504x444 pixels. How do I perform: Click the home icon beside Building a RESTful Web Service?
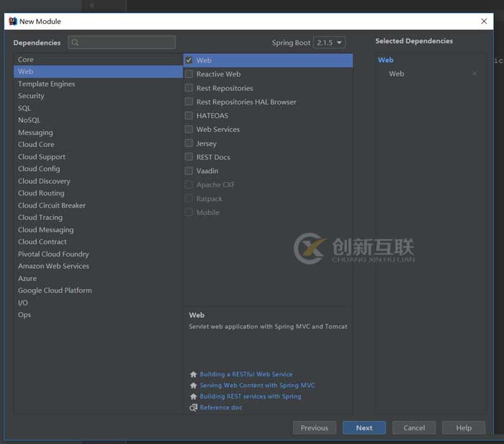[x=193, y=375]
